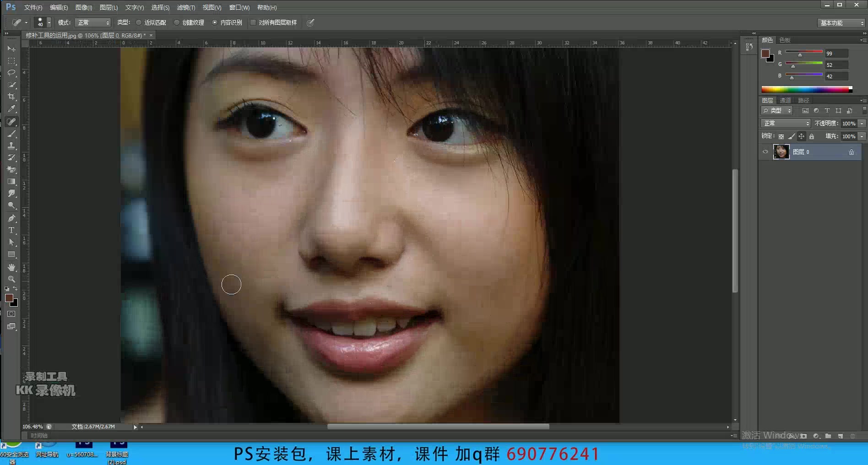Select the Dodge tool
868x465 pixels.
11,205
